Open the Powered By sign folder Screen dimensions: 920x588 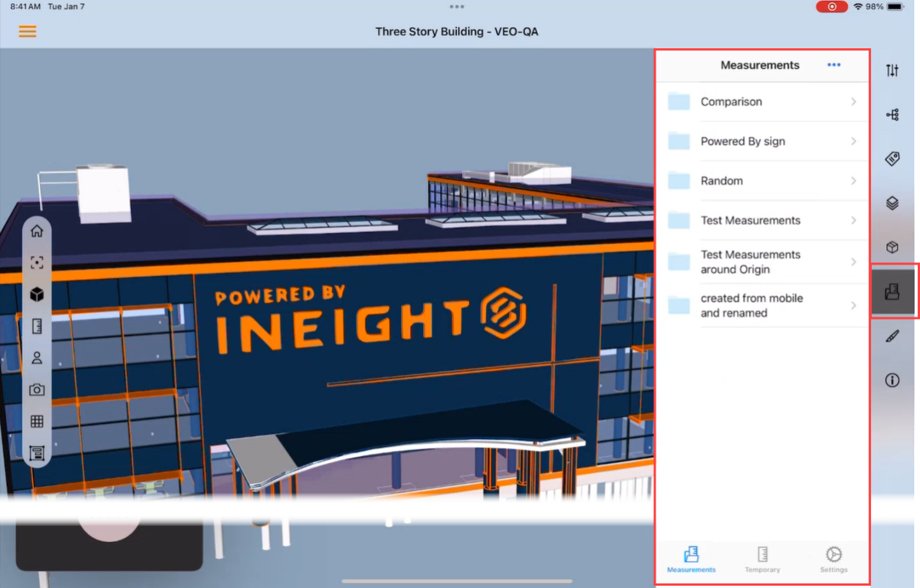[761, 141]
